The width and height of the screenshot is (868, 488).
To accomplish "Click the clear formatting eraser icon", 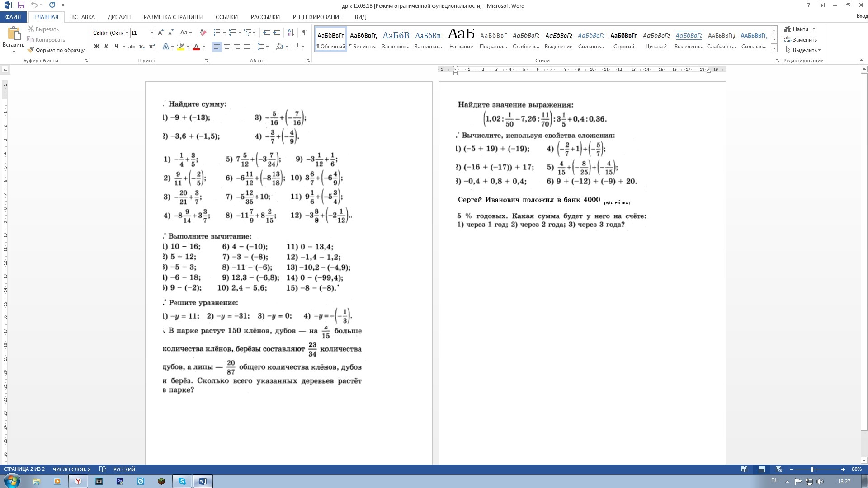I will [203, 33].
